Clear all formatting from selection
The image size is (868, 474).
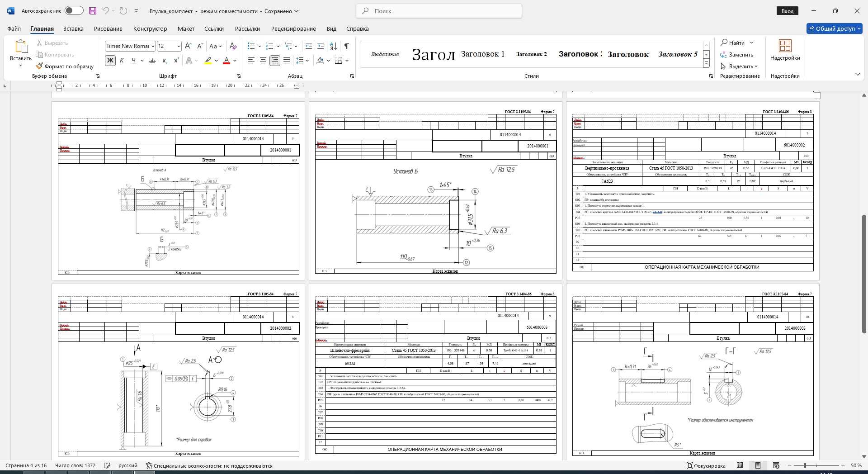(233, 46)
